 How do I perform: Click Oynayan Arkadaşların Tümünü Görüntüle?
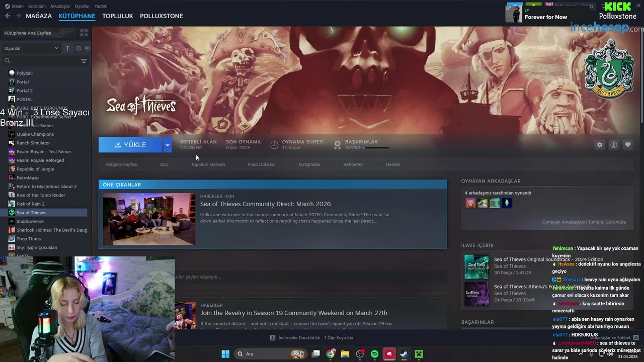coord(584,222)
